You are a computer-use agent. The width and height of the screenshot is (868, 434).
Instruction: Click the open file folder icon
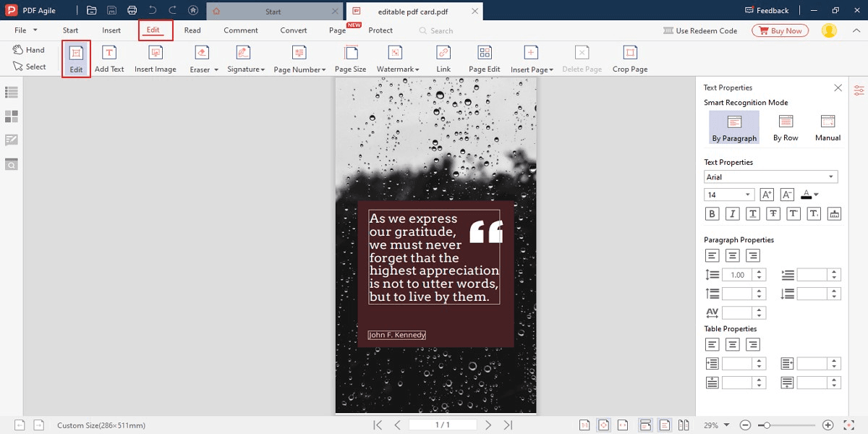point(92,10)
